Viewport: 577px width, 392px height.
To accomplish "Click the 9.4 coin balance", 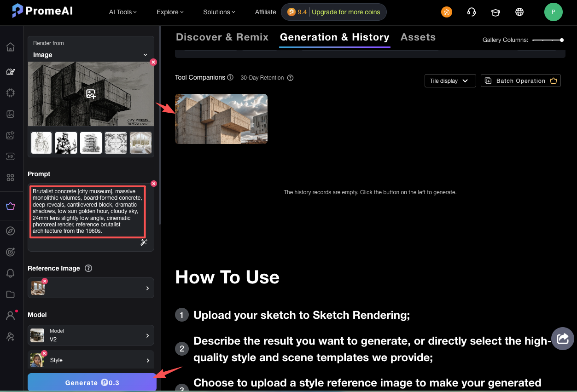I will point(297,12).
